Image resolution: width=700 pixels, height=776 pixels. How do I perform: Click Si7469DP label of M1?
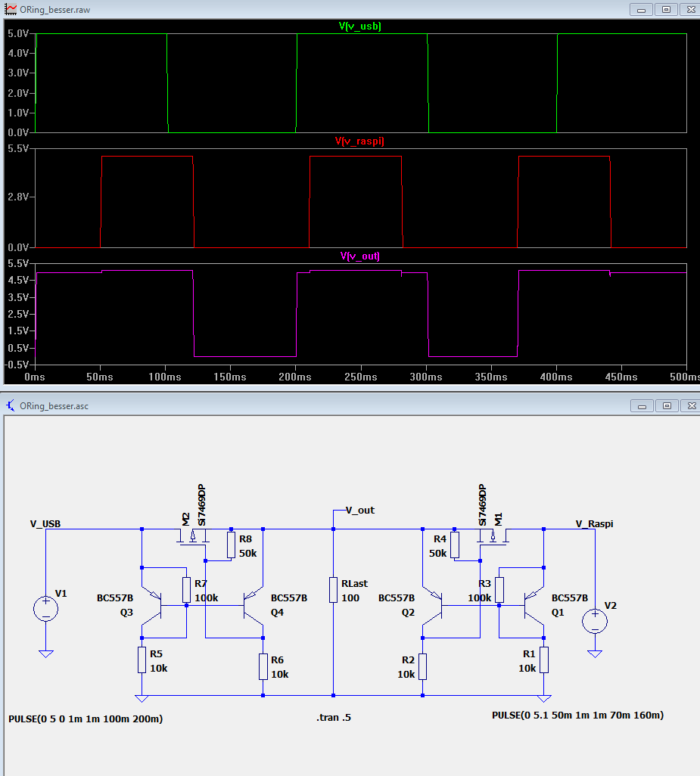(x=482, y=504)
